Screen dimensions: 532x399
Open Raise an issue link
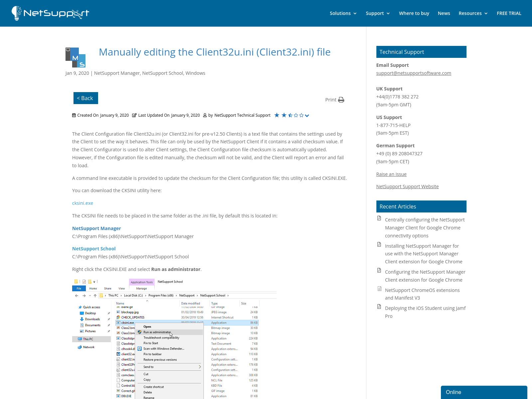click(391, 174)
